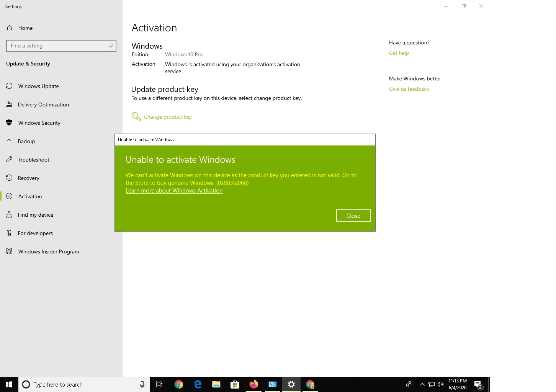
Task: Expand hidden icons in the system tray
Action: click(x=422, y=384)
